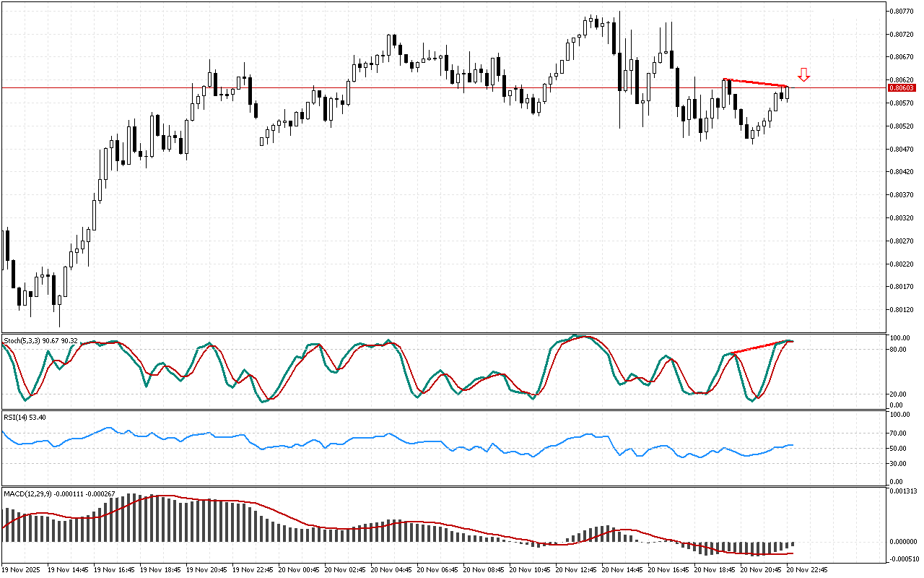924x578 pixels.
Task: Click the 0.80120 price axis label
Action: pyautogui.click(x=899, y=310)
